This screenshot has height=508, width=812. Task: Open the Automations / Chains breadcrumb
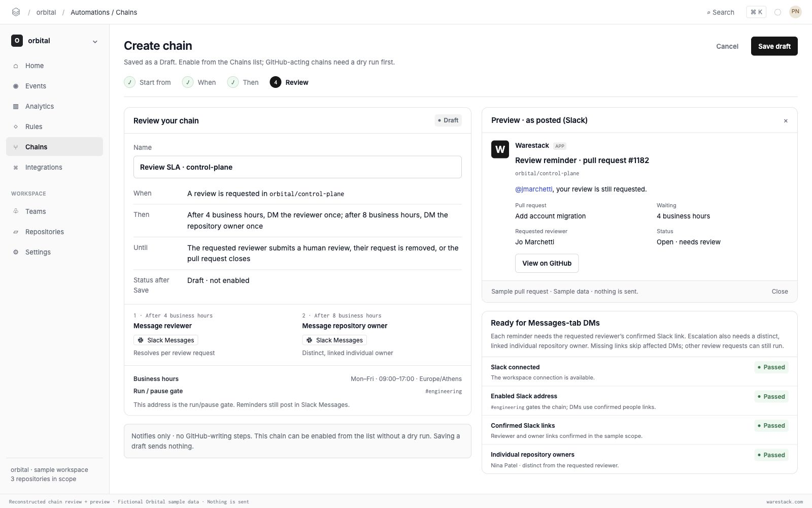pyautogui.click(x=104, y=12)
